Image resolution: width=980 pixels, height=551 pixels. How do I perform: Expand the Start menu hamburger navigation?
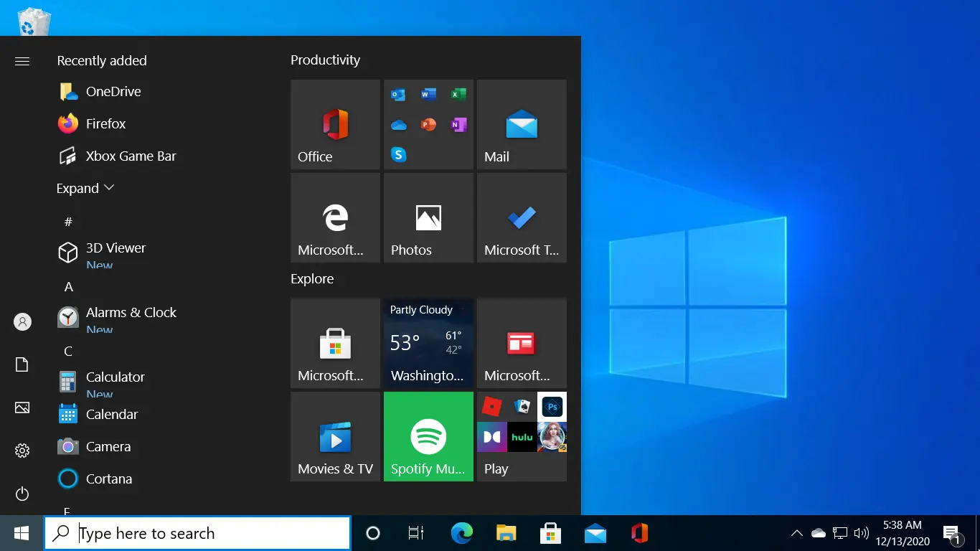coord(22,61)
